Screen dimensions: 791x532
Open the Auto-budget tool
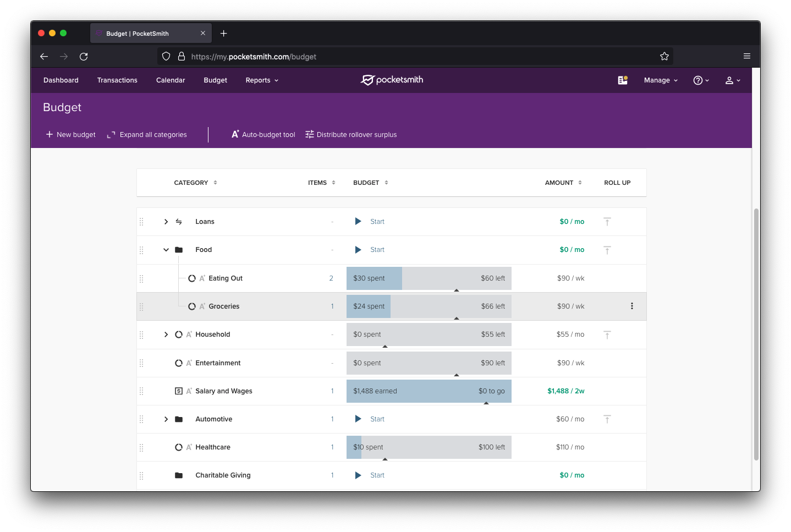click(263, 134)
